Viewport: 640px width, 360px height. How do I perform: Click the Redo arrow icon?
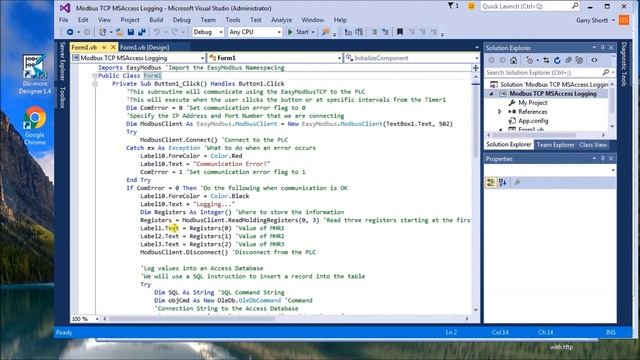[x=174, y=32]
